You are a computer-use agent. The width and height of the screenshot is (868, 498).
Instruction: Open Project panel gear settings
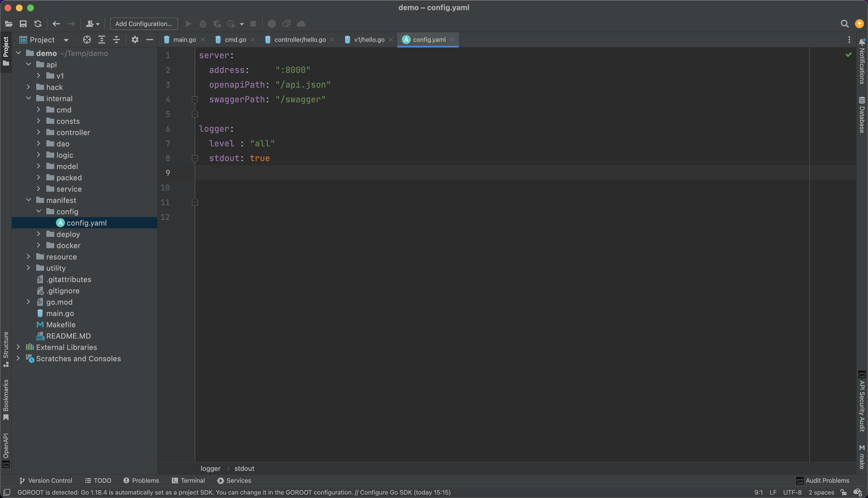[135, 40]
